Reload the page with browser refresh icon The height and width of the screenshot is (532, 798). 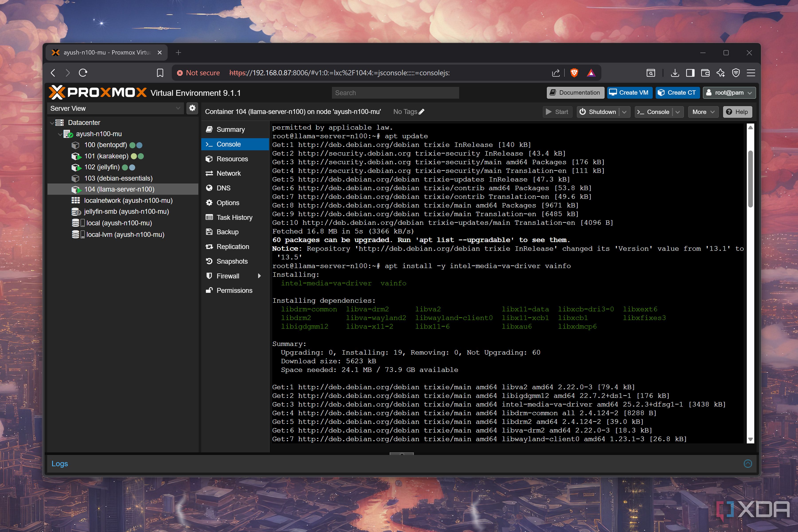tap(83, 73)
